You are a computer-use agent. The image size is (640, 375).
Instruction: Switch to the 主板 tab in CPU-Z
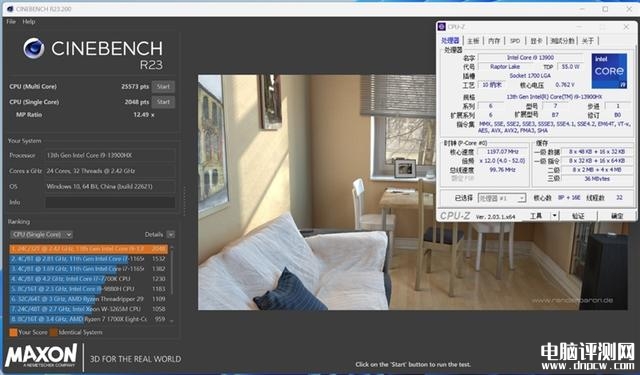473,41
